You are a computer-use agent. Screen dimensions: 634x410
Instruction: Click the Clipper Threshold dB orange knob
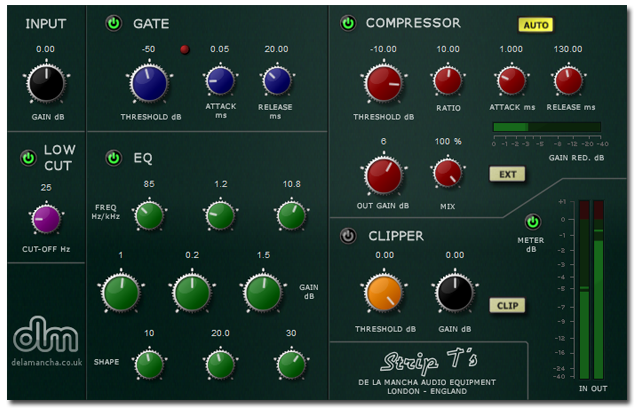(x=383, y=292)
